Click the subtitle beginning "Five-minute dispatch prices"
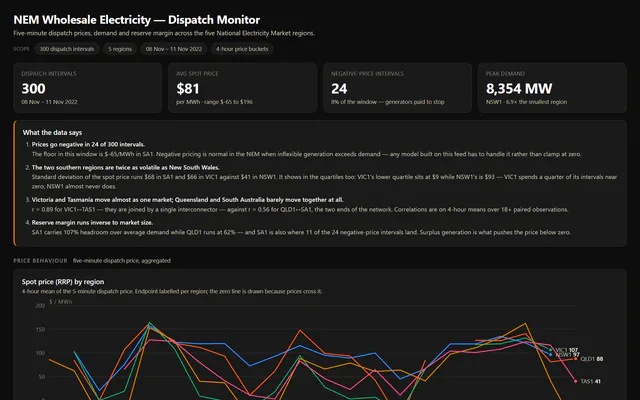 [164, 33]
